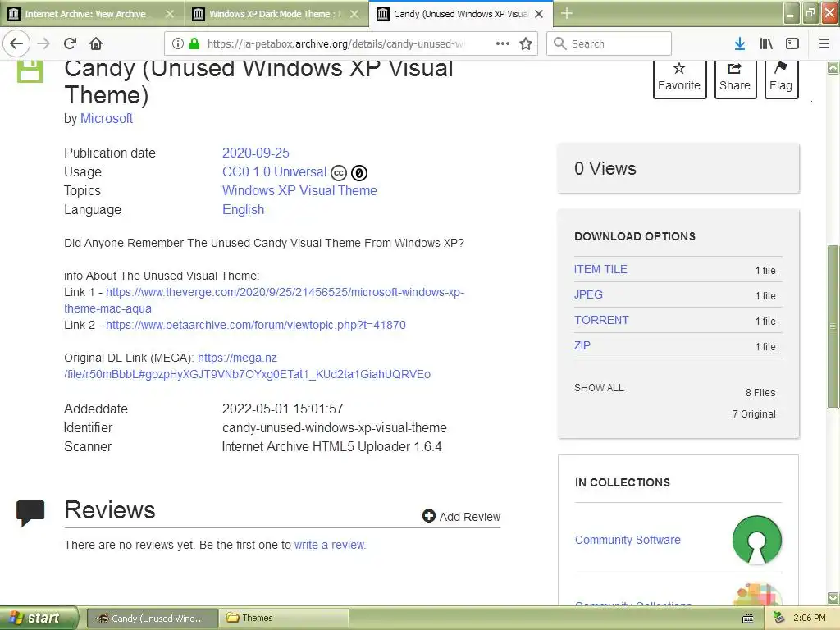Image resolution: width=840 pixels, height=630 pixels.
Task: Click the network tray icon near clock
Action: point(779,618)
